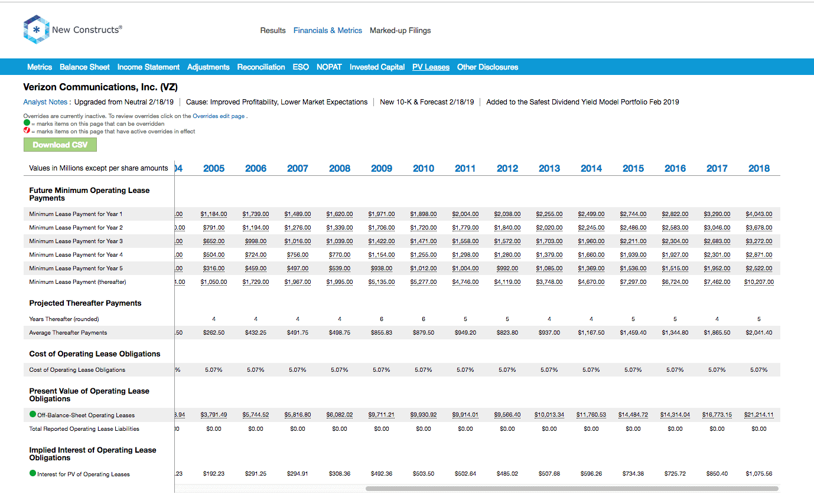Image resolution: width=814 pixels, height=504 pixels.
Task: Click the 2010 year column header
Action: point(424,168)
